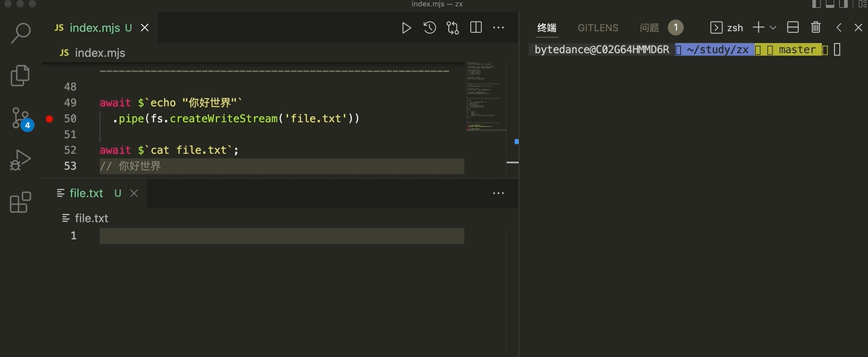Click the ~/study/zx path in terminal prompt

pyautogui.click(x=716, y=50)
